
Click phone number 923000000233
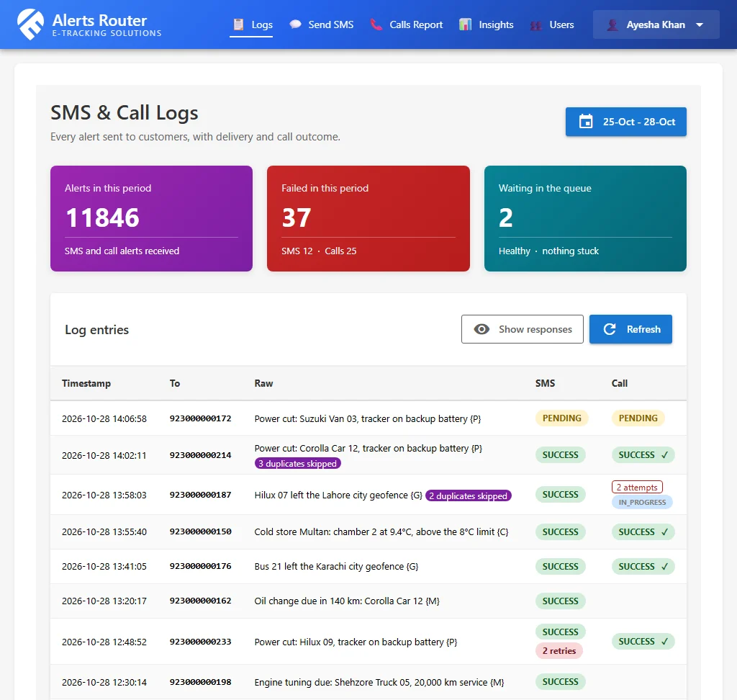[x=200, y=642]
